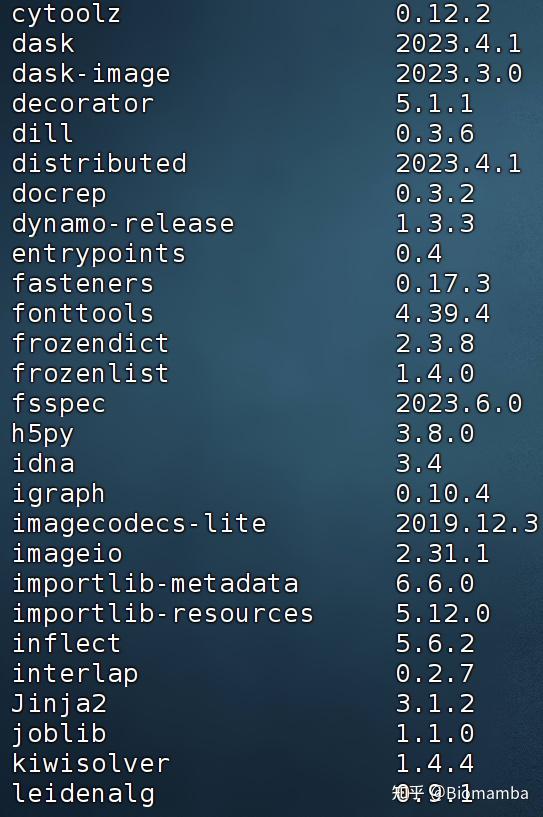Select the "leidenalg" package name
The image size is (543, 817).
coord(83,794)
